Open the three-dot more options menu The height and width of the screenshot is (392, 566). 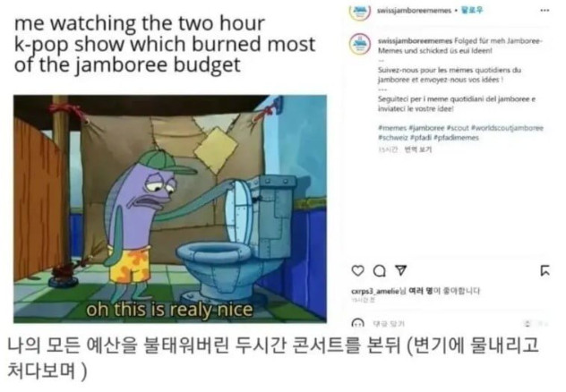545,11
